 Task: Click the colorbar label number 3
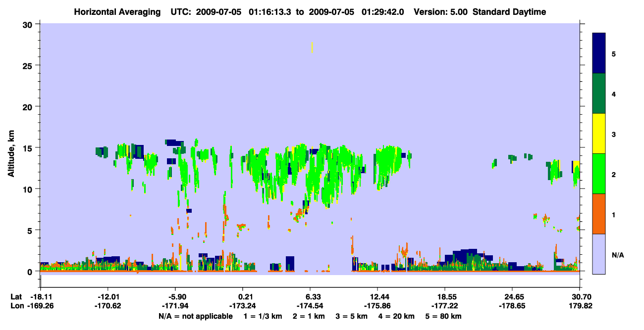click(614, 134)
